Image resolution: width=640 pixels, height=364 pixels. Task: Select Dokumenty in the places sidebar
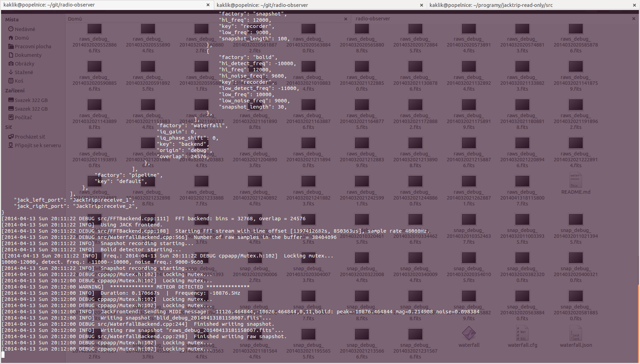pyautogui.click(x=28, y=55)
